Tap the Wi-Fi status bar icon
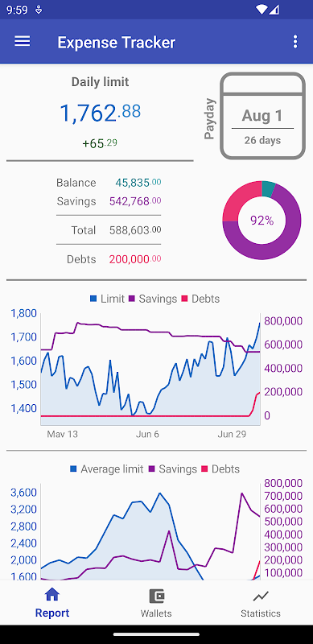313x644 pixels. point(261,9)
